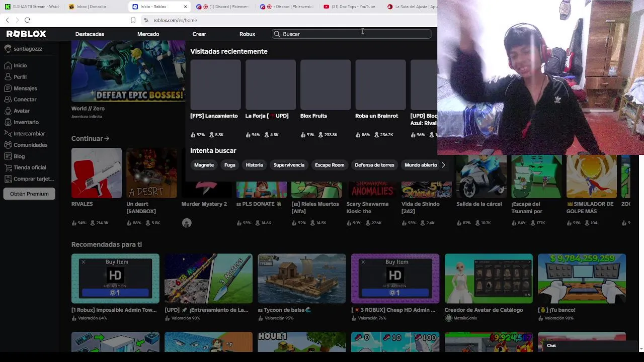Click the avatar icon under Murder Mystery 2
644x362 pixels.
click(187, 223)
